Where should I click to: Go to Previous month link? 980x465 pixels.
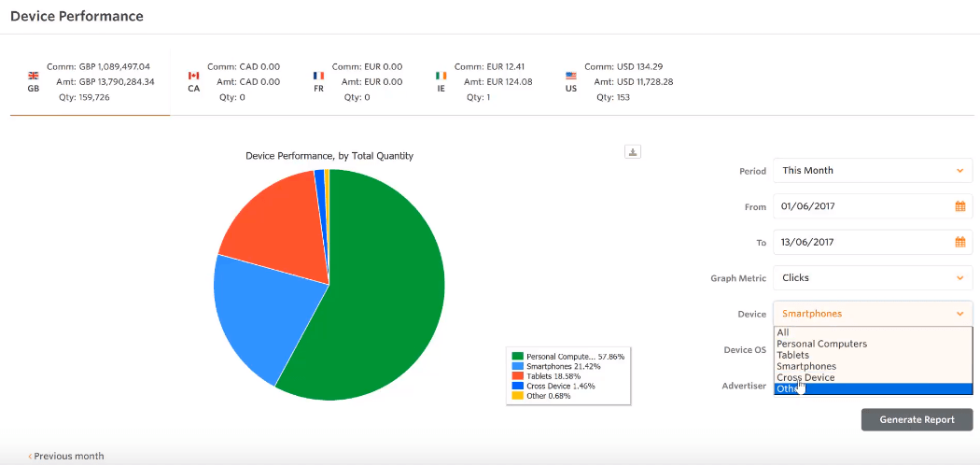pos(68,456)
